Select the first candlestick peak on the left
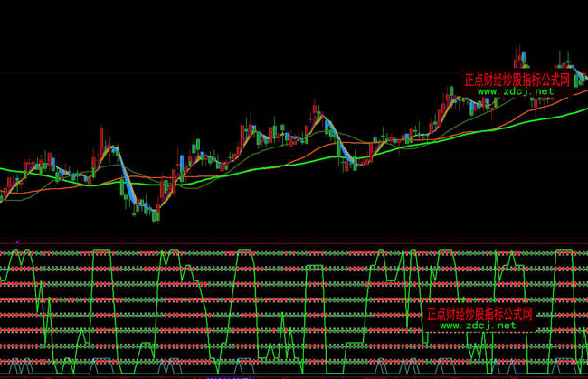The height and width of the screenshot is (379, 588). 99,133
